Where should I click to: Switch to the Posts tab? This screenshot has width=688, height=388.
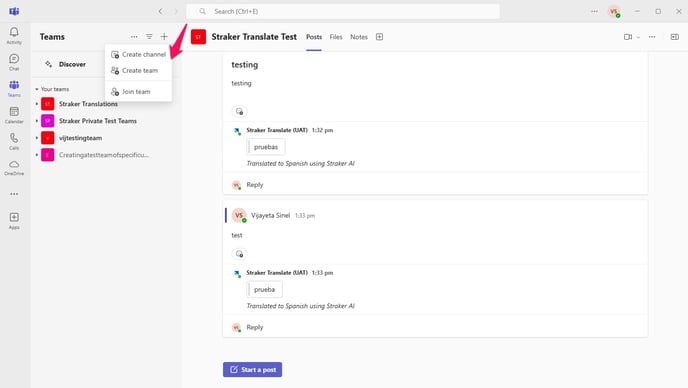[x=314, y=37]
